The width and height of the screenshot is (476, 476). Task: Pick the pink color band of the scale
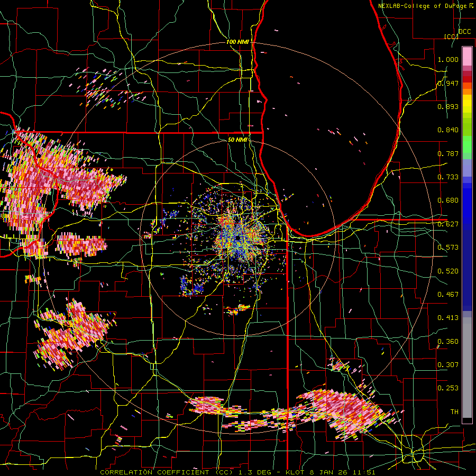coord(467,57)
